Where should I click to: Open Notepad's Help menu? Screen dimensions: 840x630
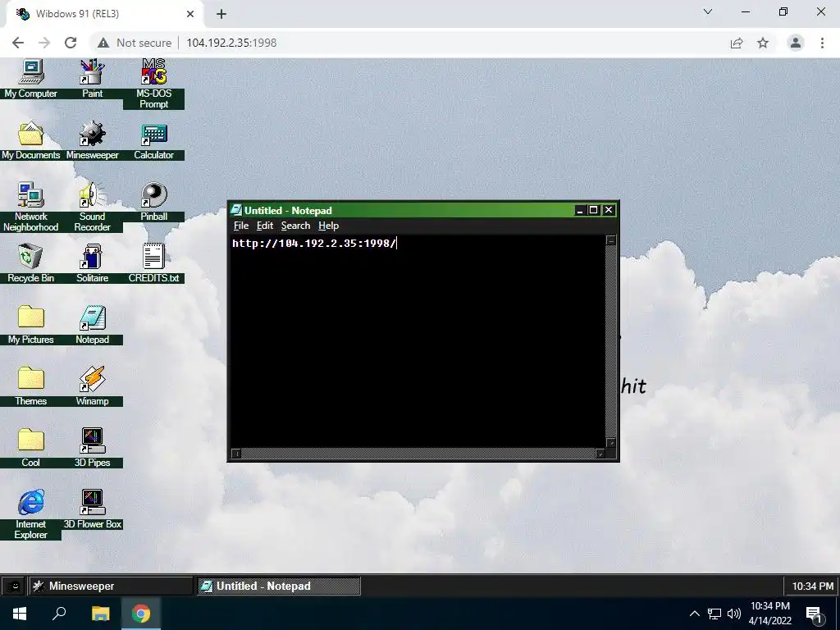click(x=328, y=226)
